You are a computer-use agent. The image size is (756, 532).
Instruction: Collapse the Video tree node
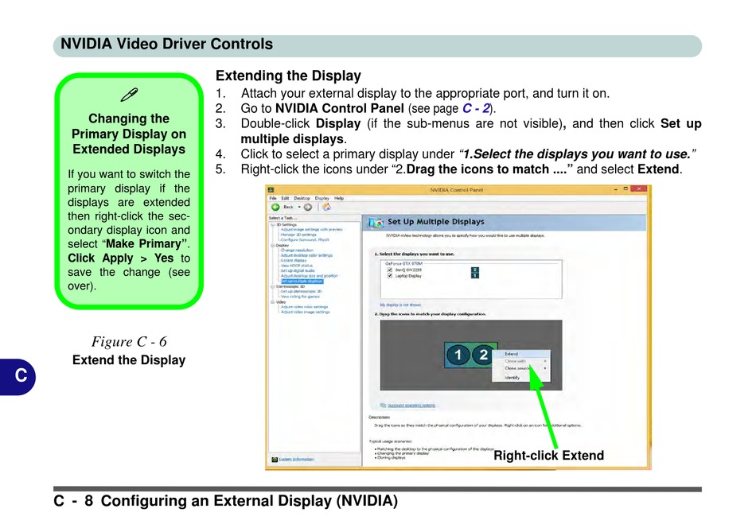point(272,301)
